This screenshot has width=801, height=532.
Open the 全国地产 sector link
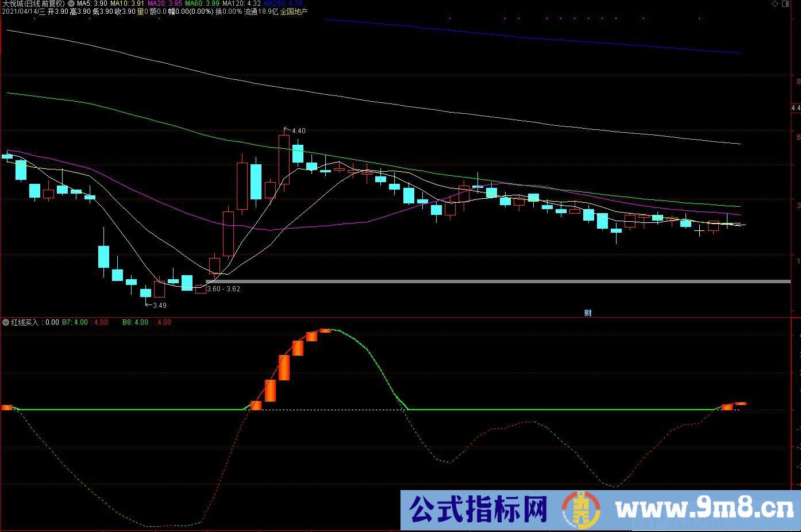click(x=294, y=11)
